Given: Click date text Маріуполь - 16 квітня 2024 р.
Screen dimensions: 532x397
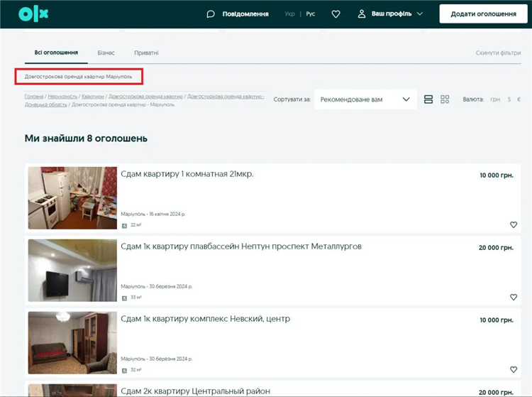Looking at the screenshot, I should pos(153,214).
